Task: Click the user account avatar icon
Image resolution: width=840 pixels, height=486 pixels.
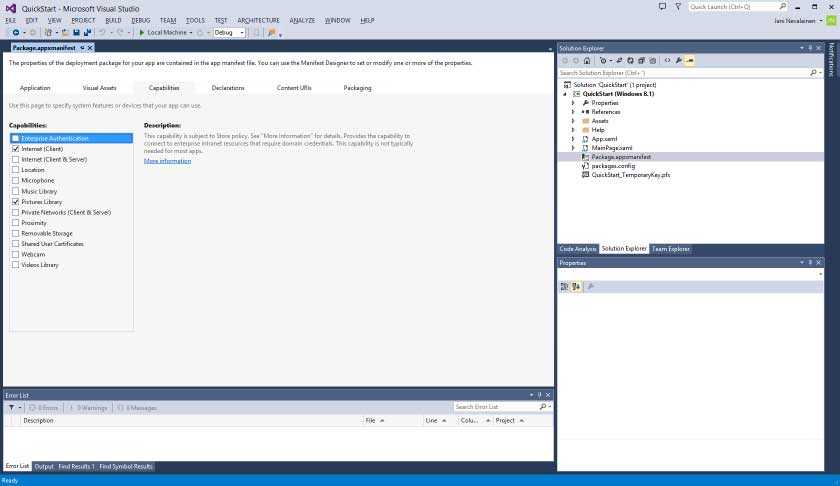Action: tap(831, 20)
